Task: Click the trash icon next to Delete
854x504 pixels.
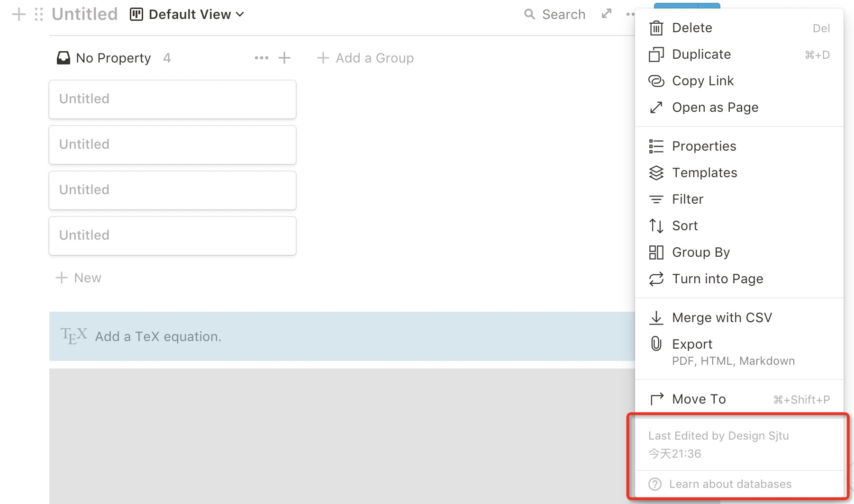Action: [x=656, y=28]
